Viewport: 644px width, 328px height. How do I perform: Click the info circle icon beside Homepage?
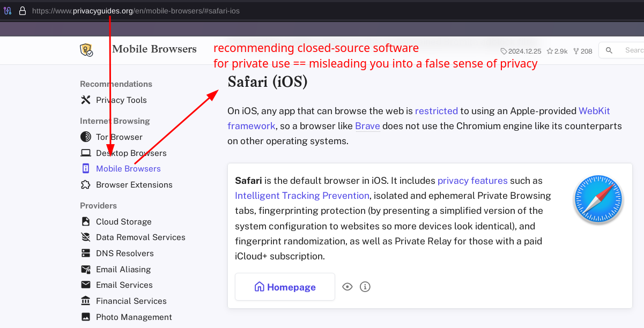(x=365, y=287)
